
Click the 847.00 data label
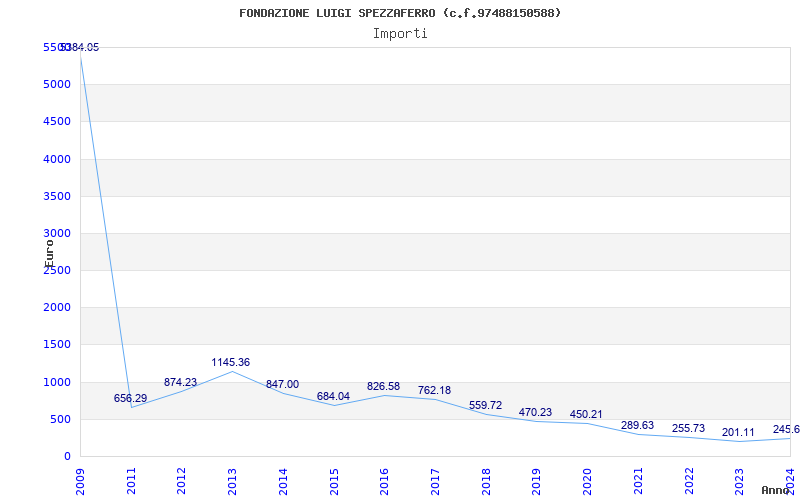point(282,384)
